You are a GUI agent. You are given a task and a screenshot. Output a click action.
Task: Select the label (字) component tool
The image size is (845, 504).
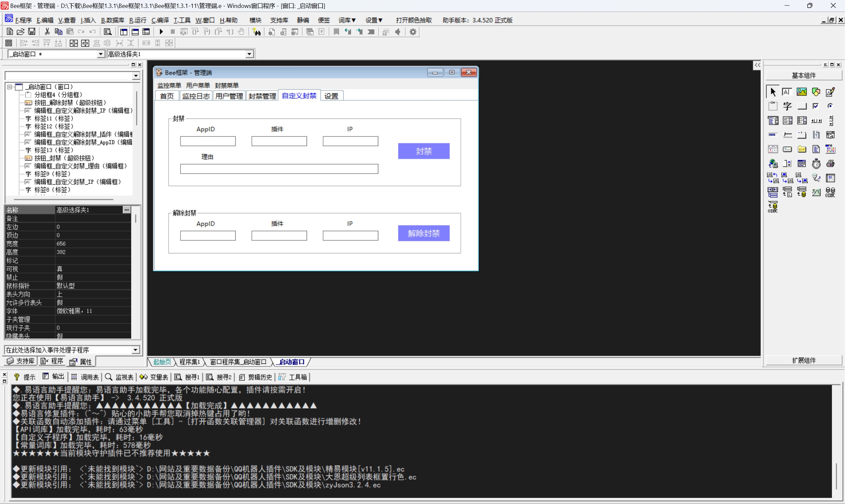coord(787,106)
